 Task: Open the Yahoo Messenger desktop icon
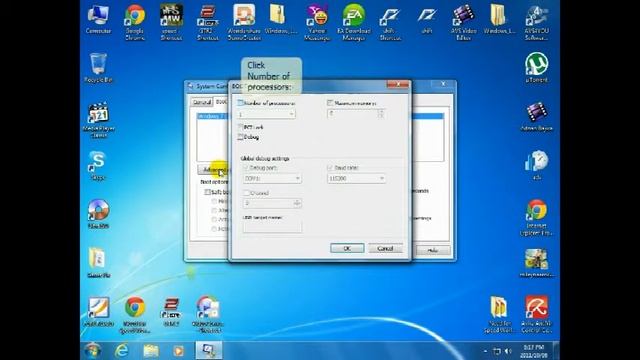point(317,22)
